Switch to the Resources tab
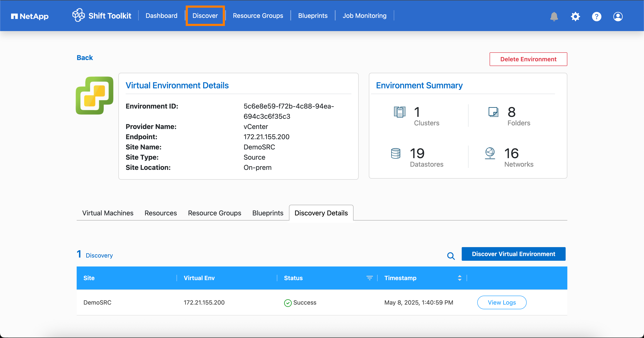The image size is (644, 338). 161,213
